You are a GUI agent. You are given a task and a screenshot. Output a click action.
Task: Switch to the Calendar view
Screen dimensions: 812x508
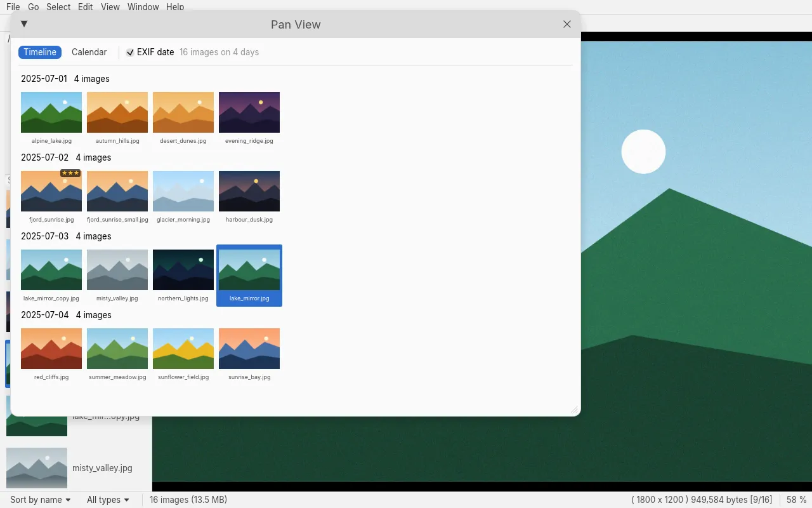(89, 52)
